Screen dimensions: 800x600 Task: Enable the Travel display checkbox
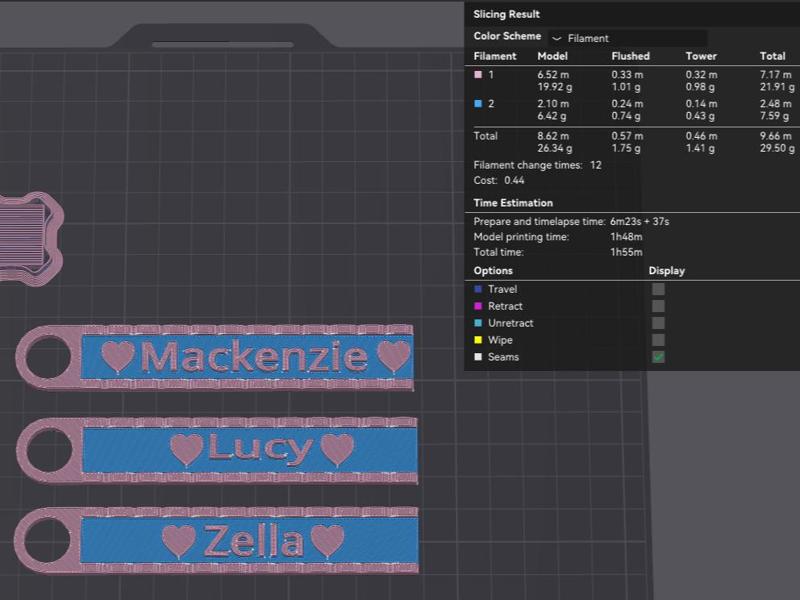coord(657,289)
